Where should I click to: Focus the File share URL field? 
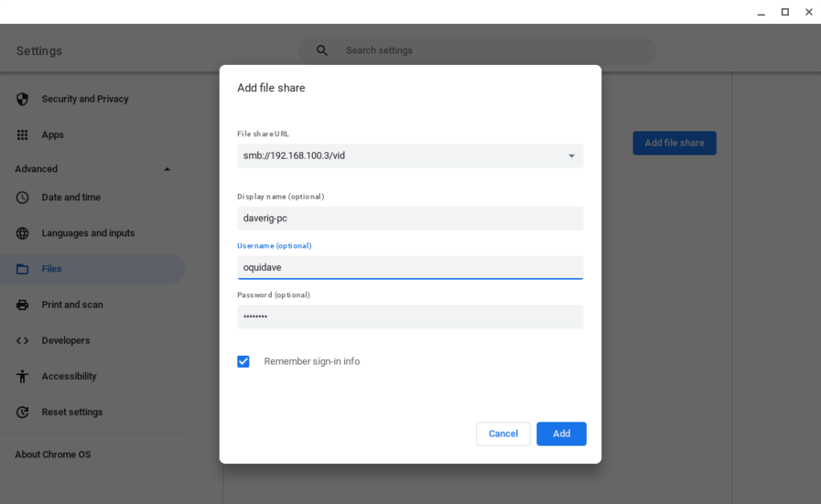click(410, 156)
